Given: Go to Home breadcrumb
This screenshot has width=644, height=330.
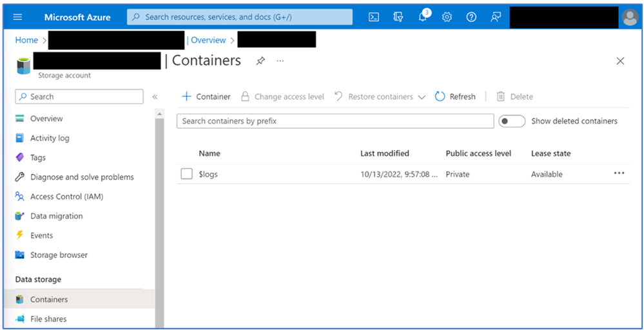Looking at the screenshot, I should click(26, 40).
